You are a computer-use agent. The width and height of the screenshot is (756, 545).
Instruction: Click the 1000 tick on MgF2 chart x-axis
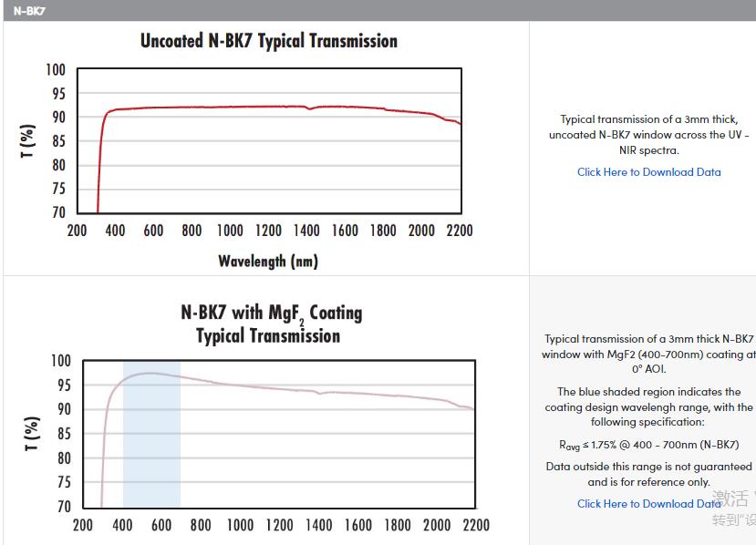tap(240, 525)
